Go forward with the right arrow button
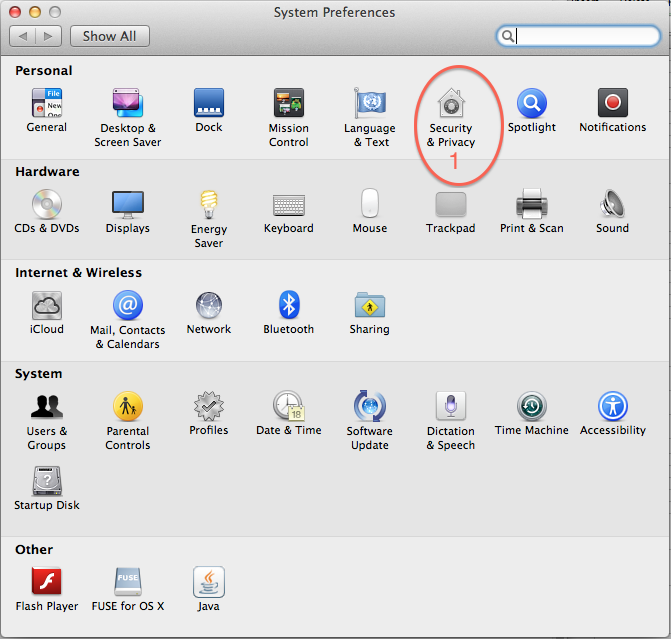Image resolution: width=671 pixels, height=639 pixels. (x=48, y=36)
